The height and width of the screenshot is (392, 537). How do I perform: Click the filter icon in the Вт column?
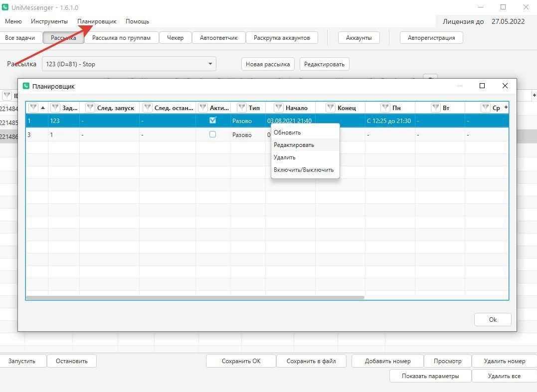coord(435,108)
